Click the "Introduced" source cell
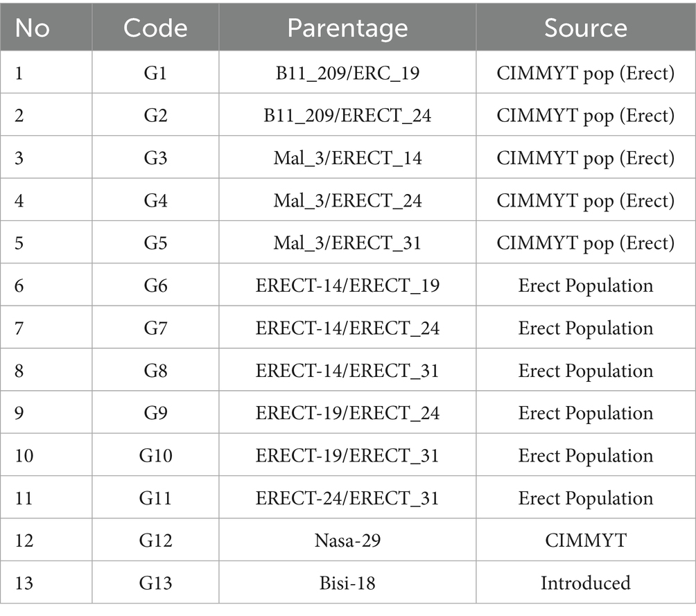This screenshot has width=696, height=616. click(585, 583)
